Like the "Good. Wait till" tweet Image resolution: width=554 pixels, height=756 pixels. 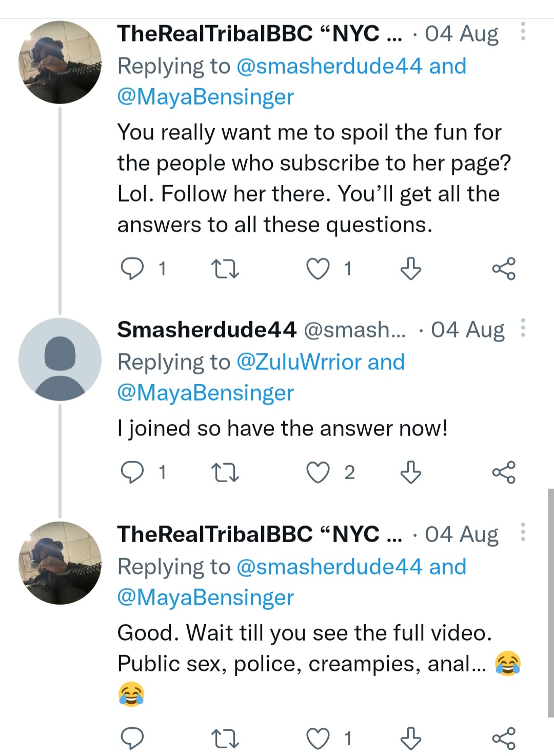(x=318, y=739)
